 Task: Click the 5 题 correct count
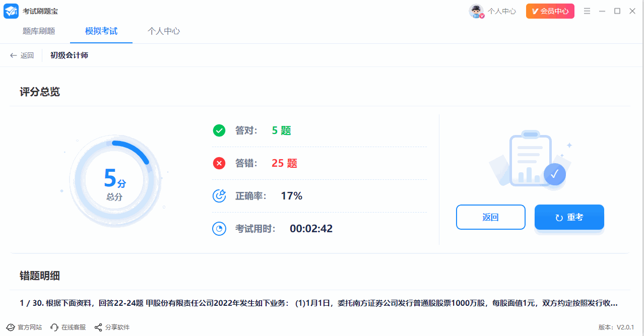[x=282, y=130]
